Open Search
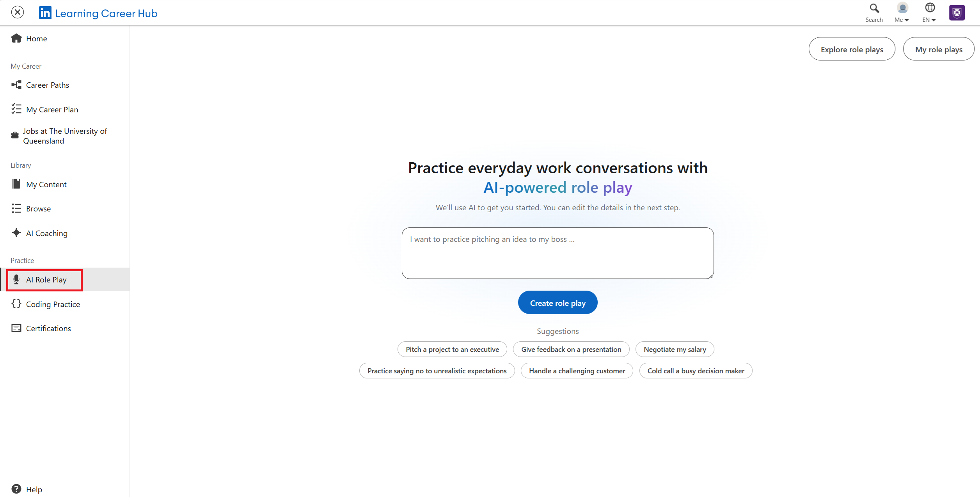 pos(873,12)
